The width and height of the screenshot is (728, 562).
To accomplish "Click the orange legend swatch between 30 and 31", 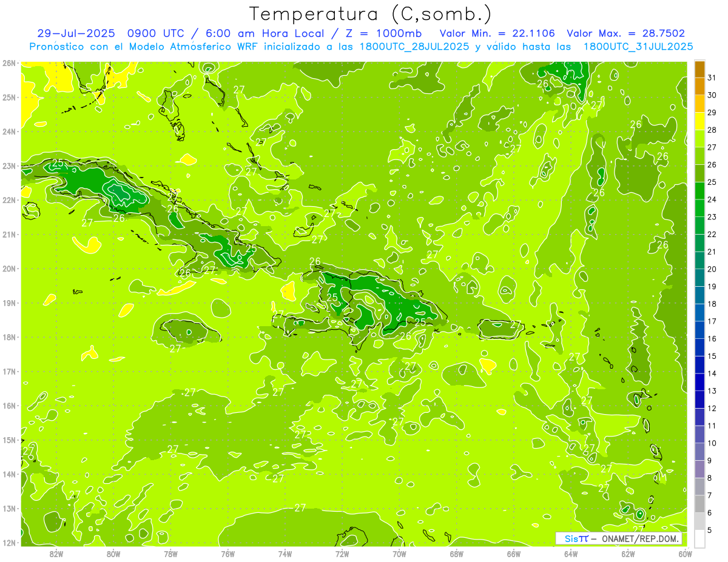I will pyautogui.click(x=699, y=87).
